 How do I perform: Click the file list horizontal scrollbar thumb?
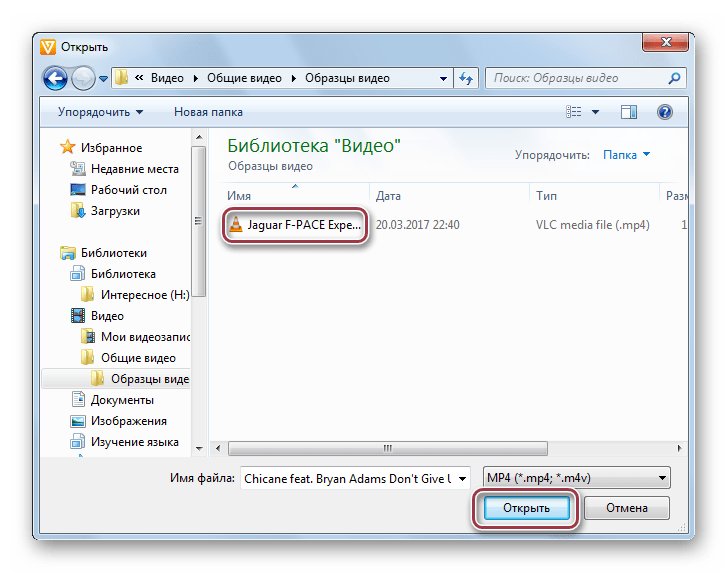click(388, 448)
